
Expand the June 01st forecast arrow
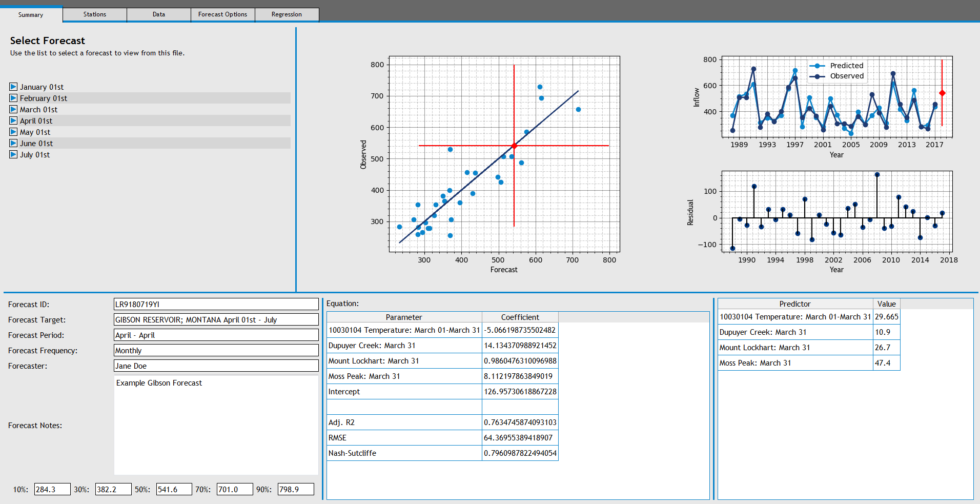coord(13,143)
